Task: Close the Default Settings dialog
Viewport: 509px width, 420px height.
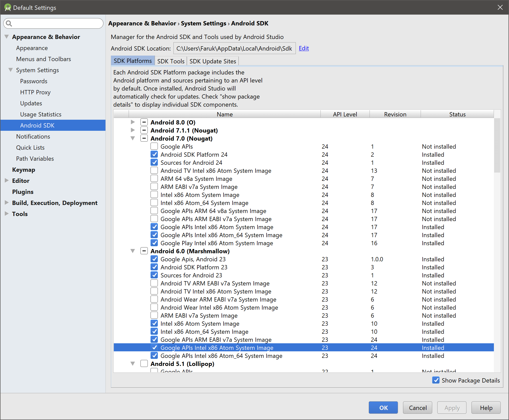Action: pyautogui.click(x=500, y=7)
